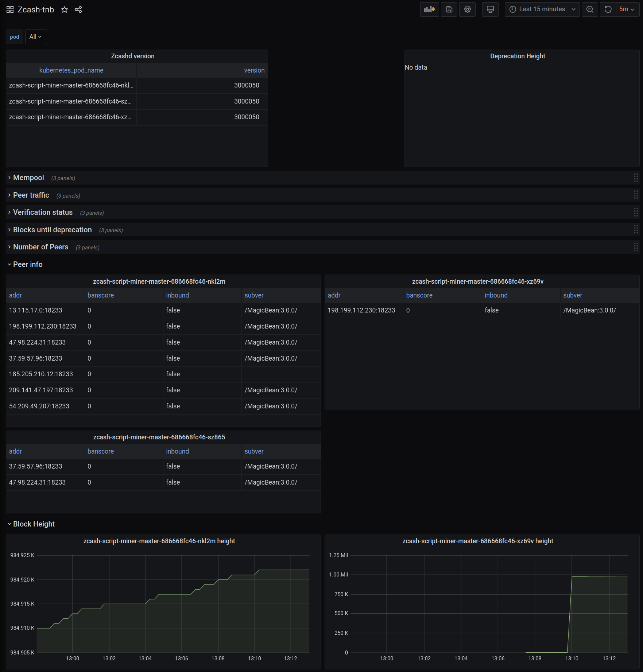Sort xz69v peer table by inbound

[496, 295]
